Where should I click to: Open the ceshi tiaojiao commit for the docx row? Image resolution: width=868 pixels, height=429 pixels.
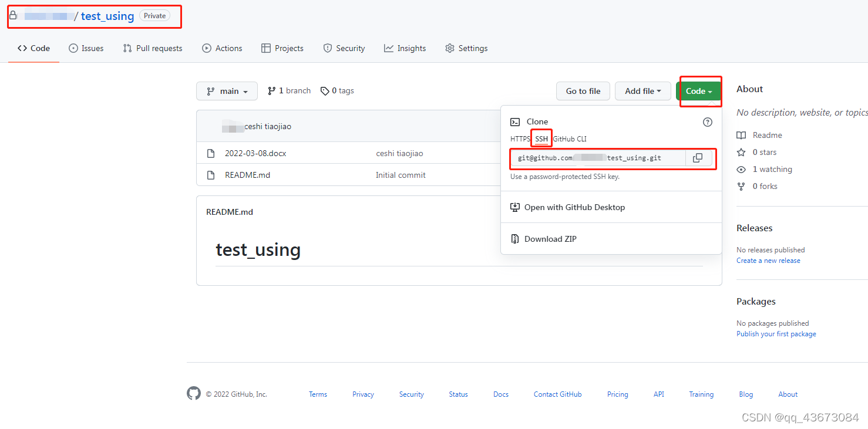pyautogui.click(x=399, y=153)
